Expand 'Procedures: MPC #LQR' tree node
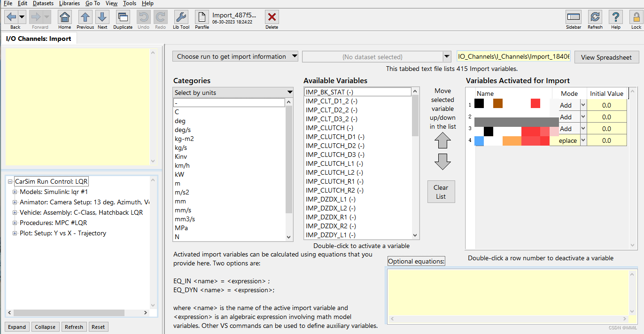Image resolution: width=644 pixels, height=334 pixels. [x=15, y=223]
